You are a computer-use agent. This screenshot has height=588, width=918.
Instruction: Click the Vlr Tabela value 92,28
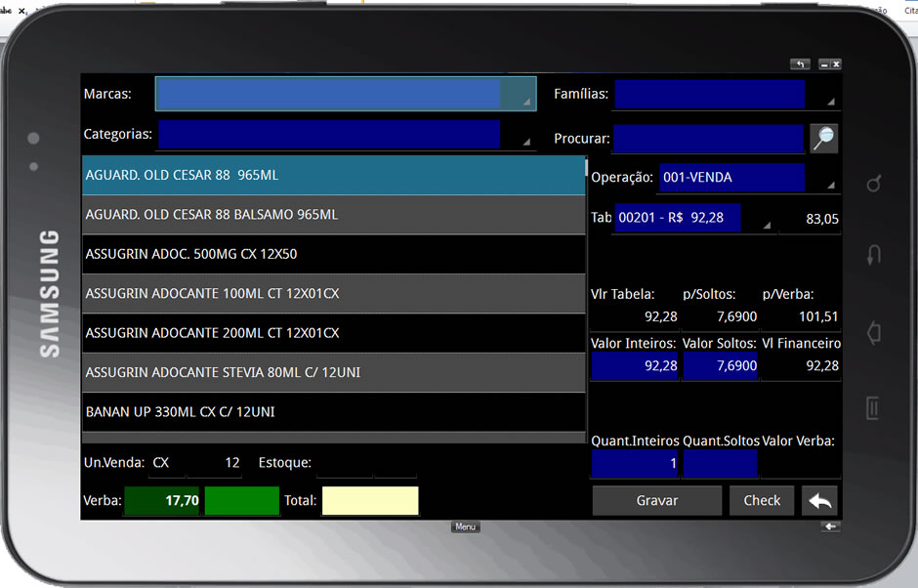(x=660, y=316)
